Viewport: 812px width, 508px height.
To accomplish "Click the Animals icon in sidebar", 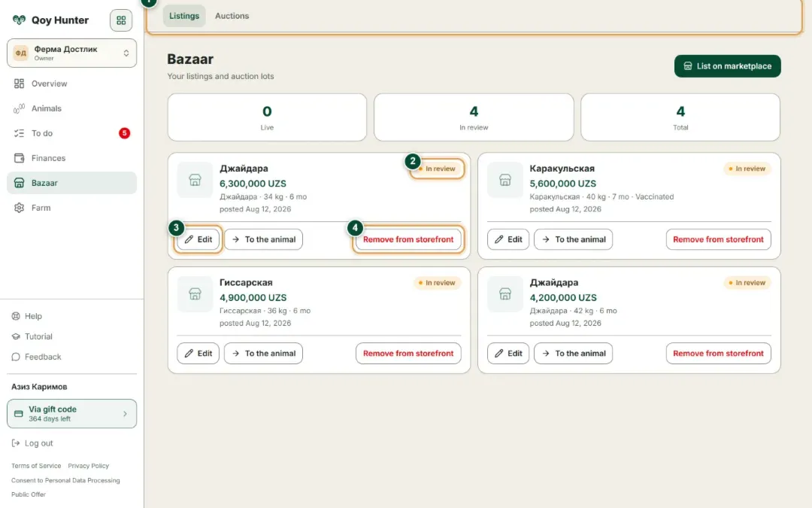I will [x=19, y=108].
